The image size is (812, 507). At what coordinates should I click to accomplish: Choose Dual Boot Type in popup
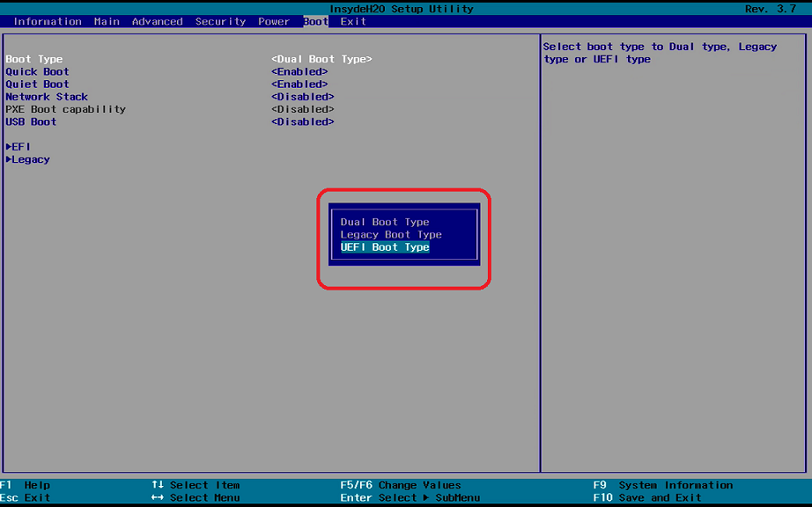coord(385,222)
